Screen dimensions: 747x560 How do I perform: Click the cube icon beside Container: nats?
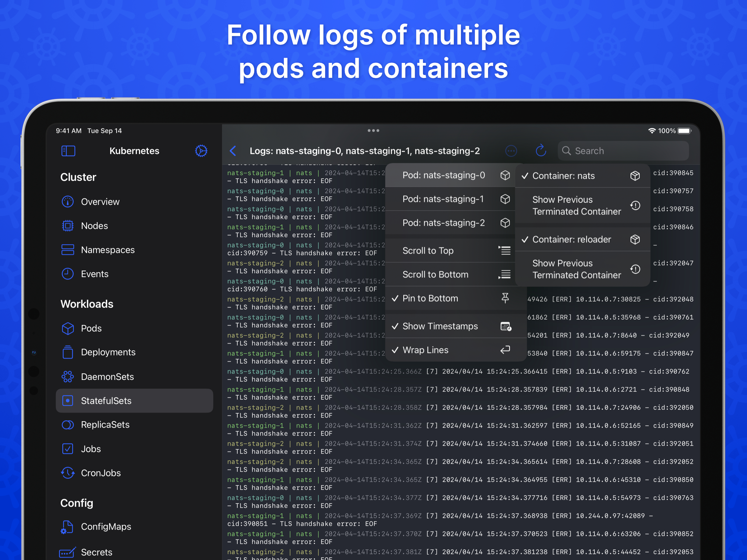click(x=635, y=176)
